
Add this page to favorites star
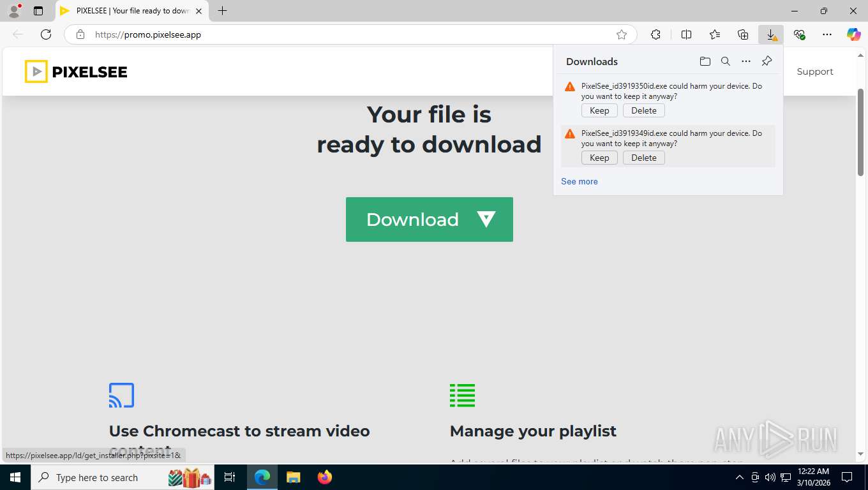[x=622, y=34]
